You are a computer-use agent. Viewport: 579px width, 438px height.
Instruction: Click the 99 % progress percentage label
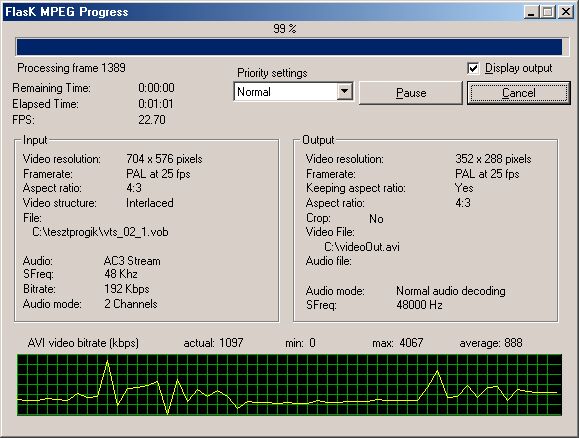[285, 29]
